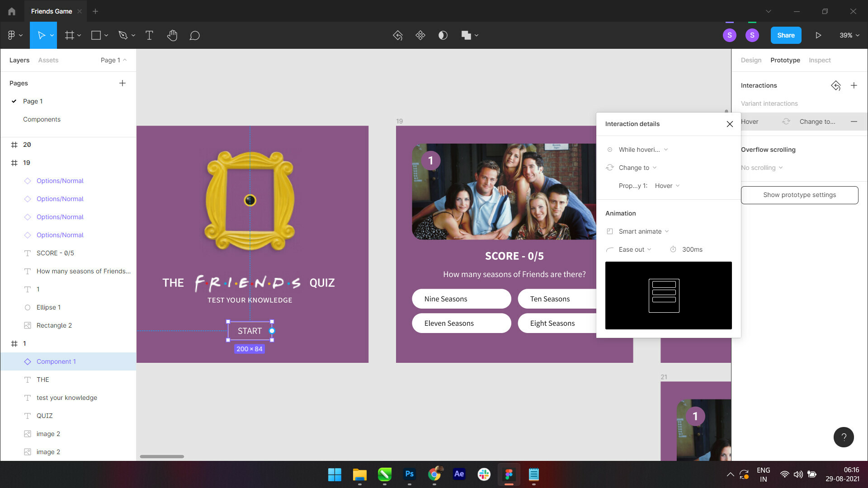Select the Comment tool
Image resolution: width=868 pixels, height=488 pixels.
click(x=194, y=35)
